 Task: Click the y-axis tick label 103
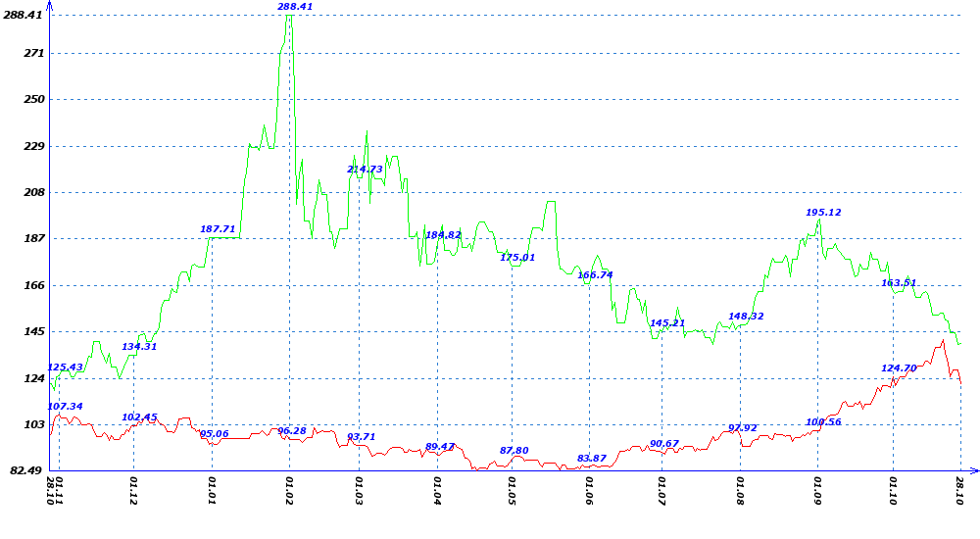33,425
